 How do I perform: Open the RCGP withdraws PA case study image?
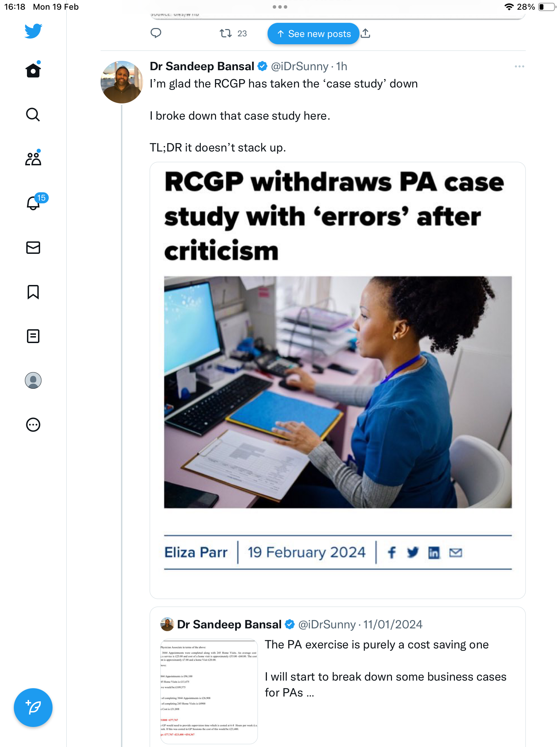pyautogui.click(x=338, y=380)
